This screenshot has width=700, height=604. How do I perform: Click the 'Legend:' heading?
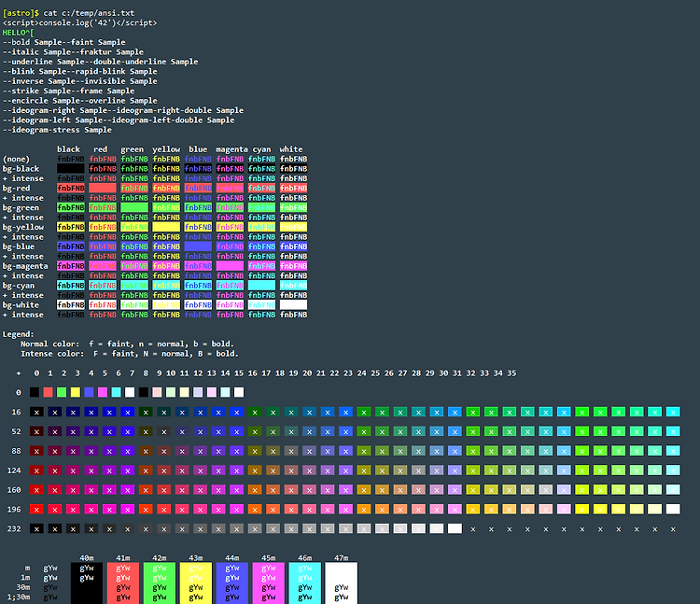19,334
